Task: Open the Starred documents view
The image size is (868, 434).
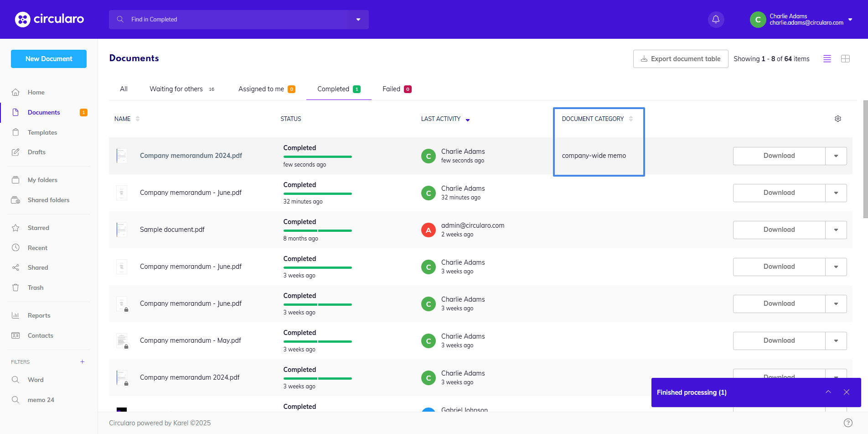Action: pos(38,228)
